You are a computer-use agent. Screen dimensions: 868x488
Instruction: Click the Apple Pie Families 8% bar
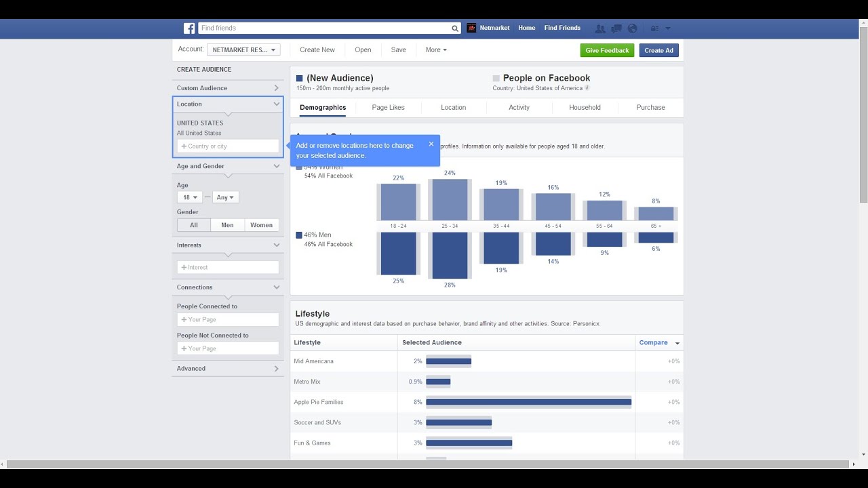[x=528, y=403]
